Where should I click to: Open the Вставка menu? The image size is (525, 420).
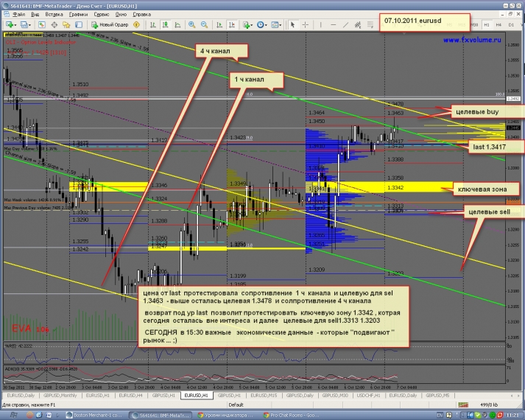[54, 15]
